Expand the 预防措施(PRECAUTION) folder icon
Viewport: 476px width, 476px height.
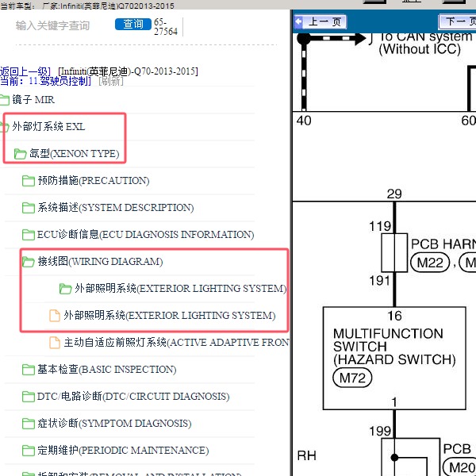click(x=29, y=181)
